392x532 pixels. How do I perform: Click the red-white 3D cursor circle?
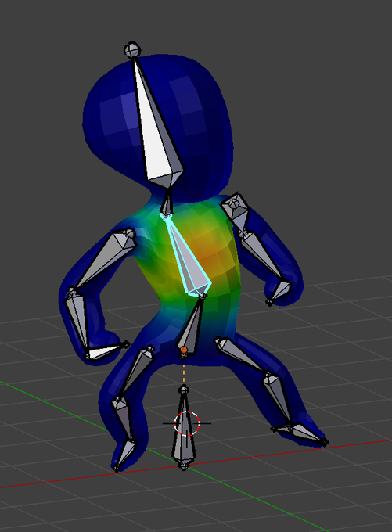pos(187,423)
